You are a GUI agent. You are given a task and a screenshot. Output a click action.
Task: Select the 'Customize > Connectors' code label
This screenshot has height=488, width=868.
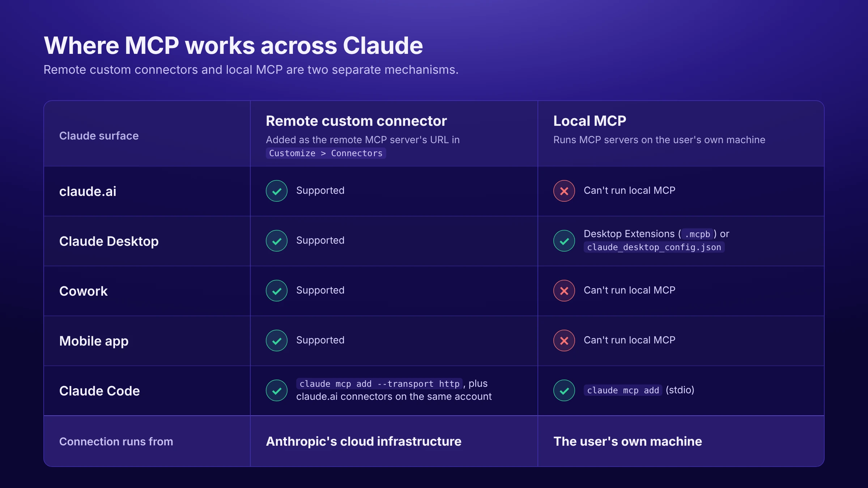[x=326, y=153]
